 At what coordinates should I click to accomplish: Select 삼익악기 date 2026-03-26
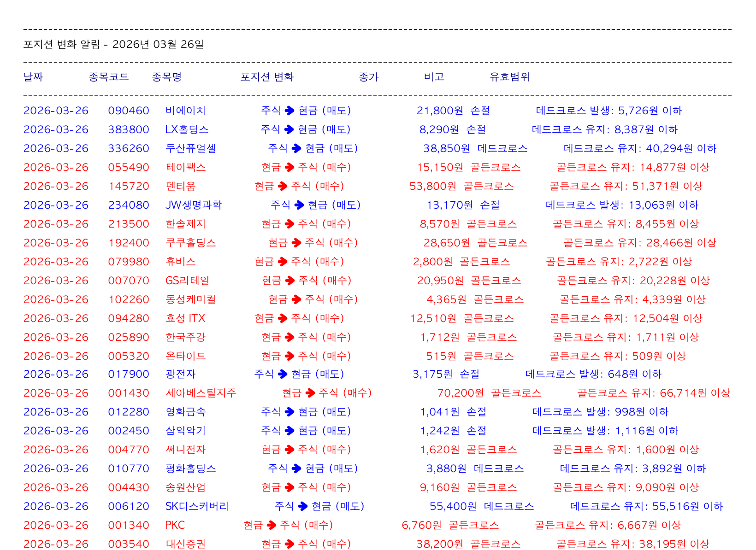click(x=56, y=431)
